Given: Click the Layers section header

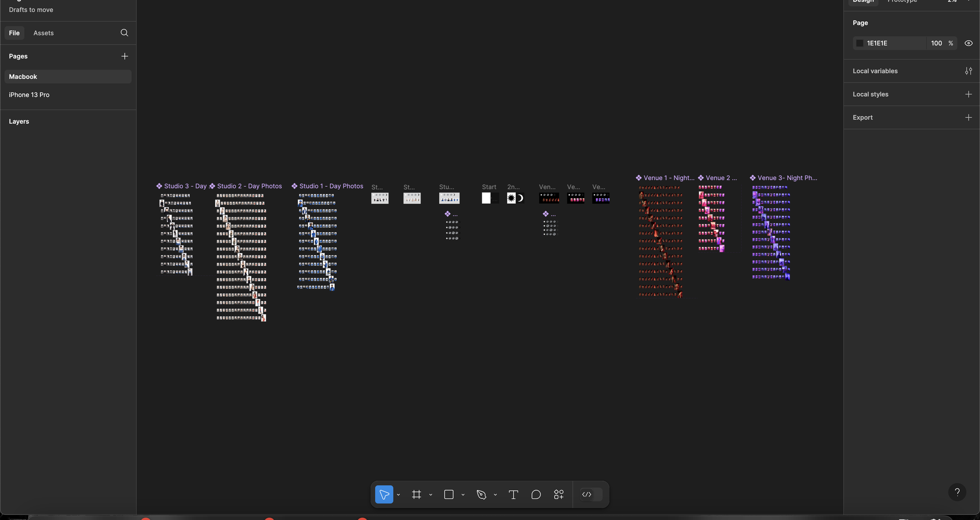Looking at the screenshot, I should point(19,121).
